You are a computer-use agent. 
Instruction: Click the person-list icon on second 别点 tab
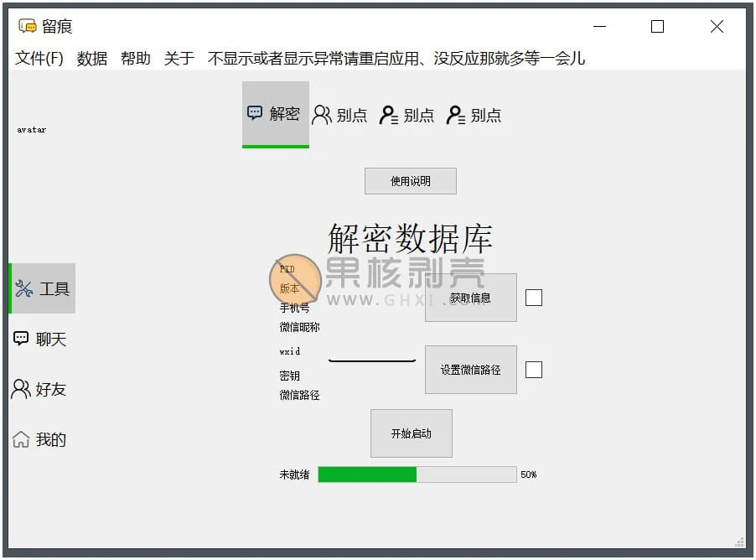388,115
